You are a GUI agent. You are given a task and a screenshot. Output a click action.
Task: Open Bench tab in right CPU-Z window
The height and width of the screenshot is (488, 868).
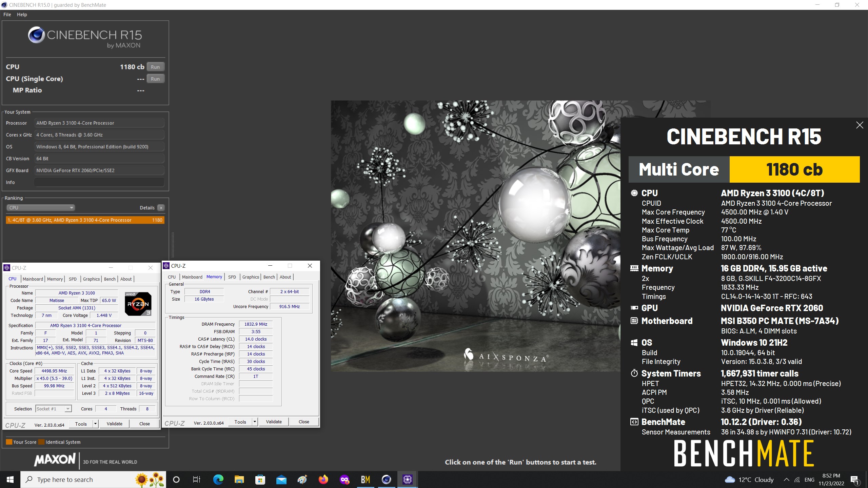click(x=269, y=277)
